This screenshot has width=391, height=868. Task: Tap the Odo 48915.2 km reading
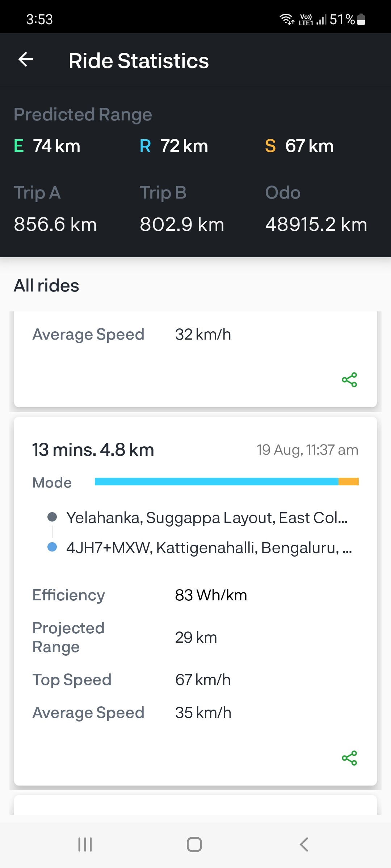316,224
